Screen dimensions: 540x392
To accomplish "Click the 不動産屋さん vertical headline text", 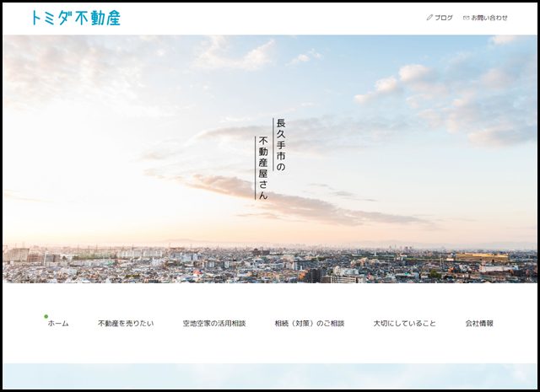I will pyautogui.click(x=263, y=168).
